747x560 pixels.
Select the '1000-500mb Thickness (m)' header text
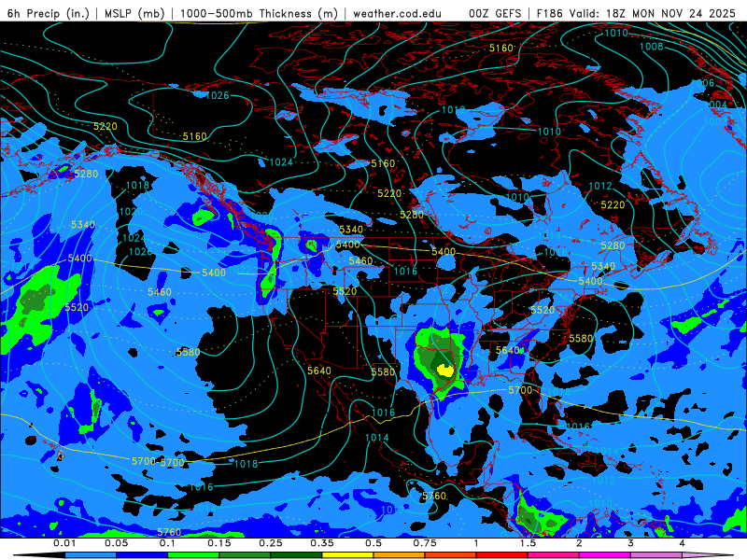coord(259,13)
